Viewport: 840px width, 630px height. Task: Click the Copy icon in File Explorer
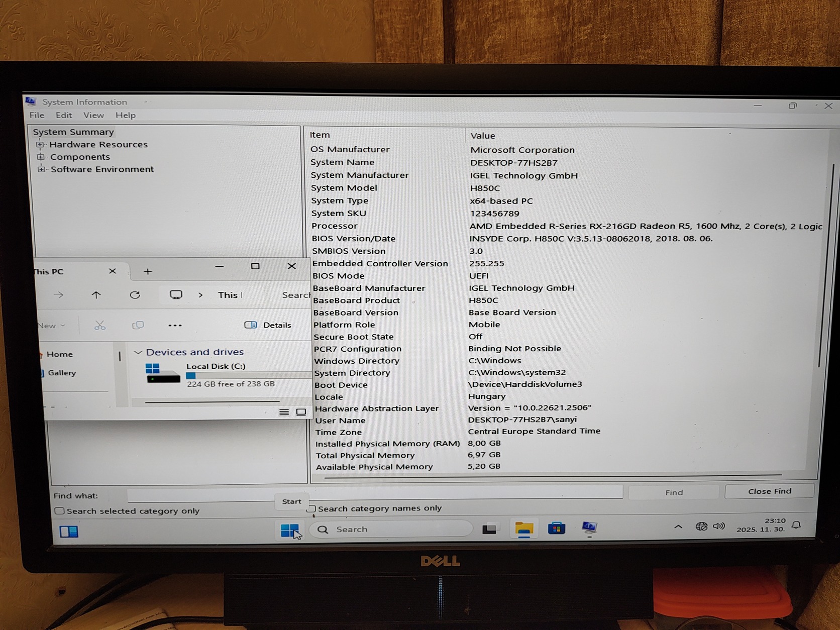tap(138, 326)
